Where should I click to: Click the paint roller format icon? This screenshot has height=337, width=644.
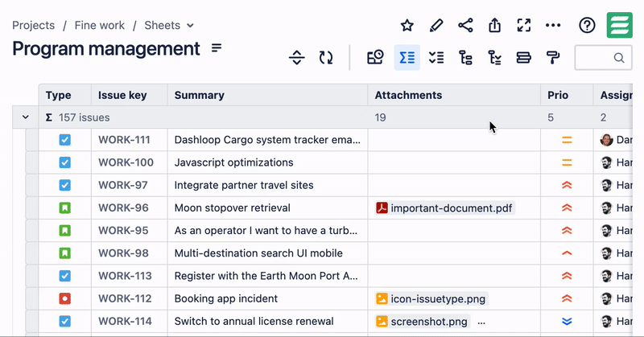click(553, 57)
